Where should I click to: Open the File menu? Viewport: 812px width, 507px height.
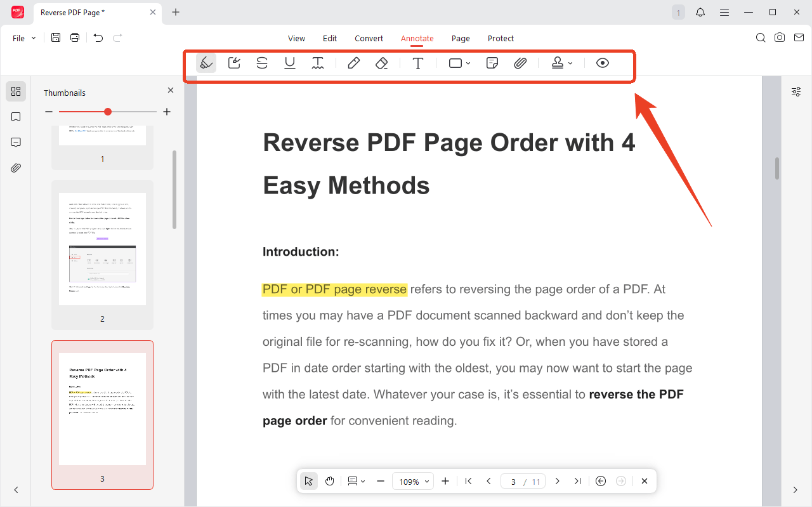point(24,38)
